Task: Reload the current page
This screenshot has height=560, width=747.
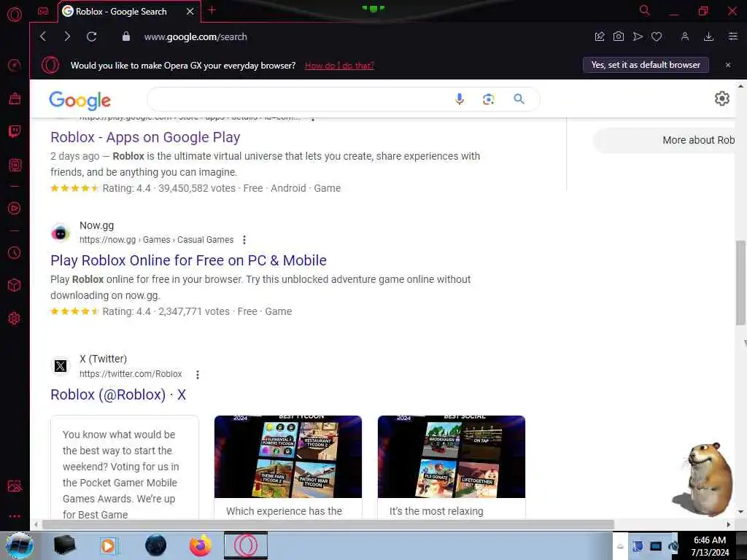Action: (91, 36)
